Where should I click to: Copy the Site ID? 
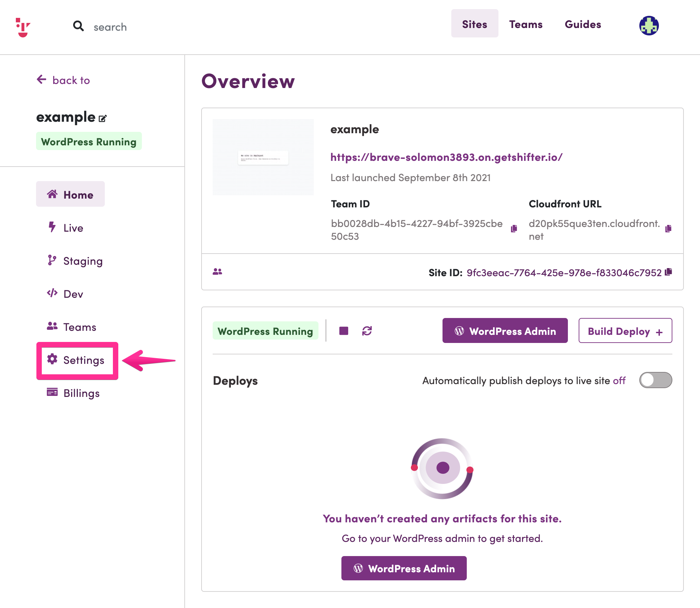point(668,272)
